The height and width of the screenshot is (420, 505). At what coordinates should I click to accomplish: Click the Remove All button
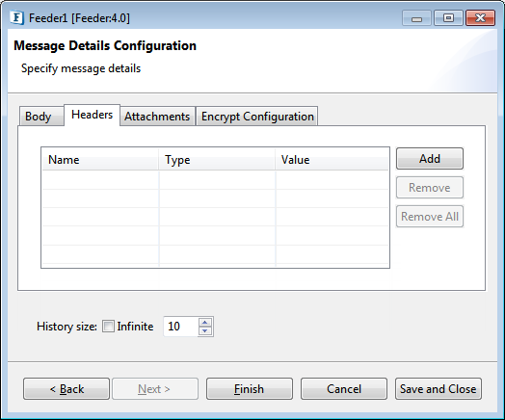430,217
